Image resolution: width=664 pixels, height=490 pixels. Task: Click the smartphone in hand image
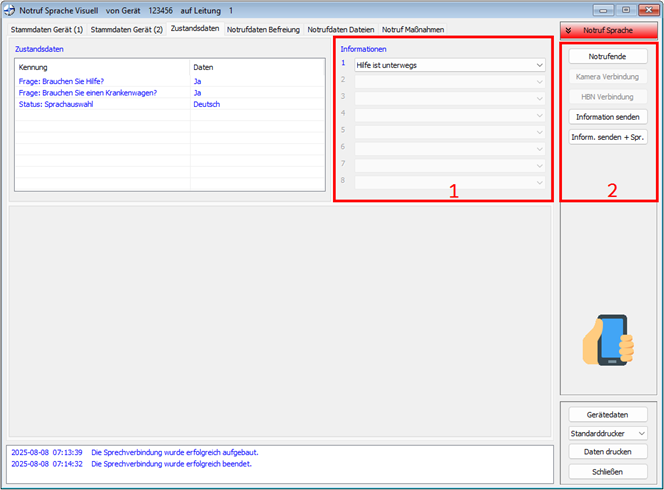pyautogui.click(x=608, y=340)
